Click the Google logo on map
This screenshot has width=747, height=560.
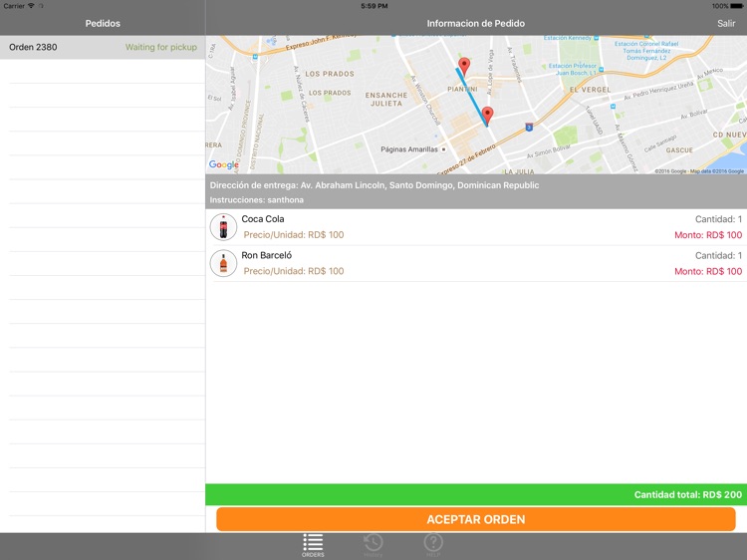coord(224,164)
